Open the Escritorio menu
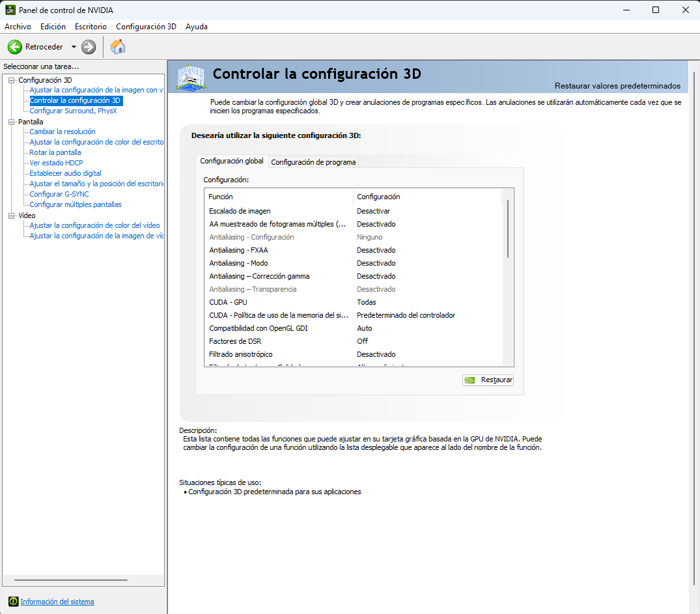The width and height of the screenshot is (700, 614). (x=91, y=27)
